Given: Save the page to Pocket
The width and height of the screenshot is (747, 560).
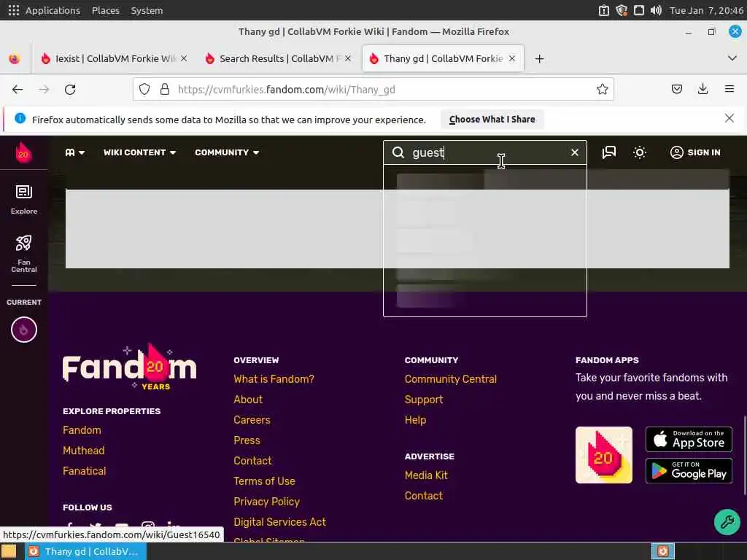Looking at the screenshot, I should point(676,89).
